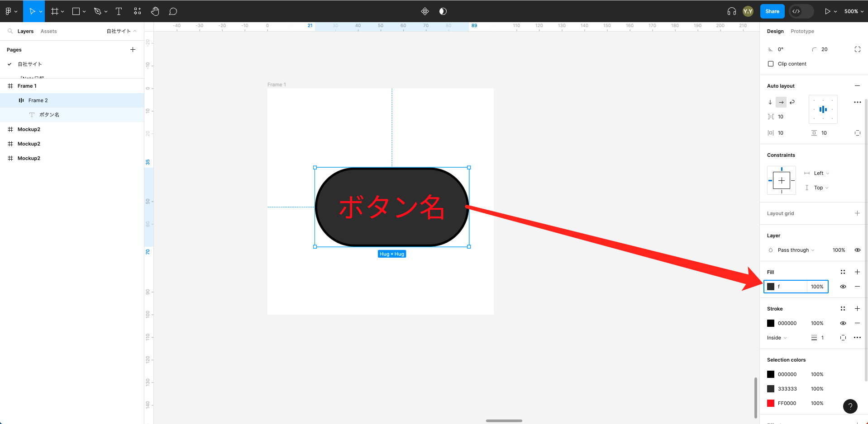
Task: Open horizontal constraint Left dropdown
Action: pyautogui.click(x=821, y=173)
